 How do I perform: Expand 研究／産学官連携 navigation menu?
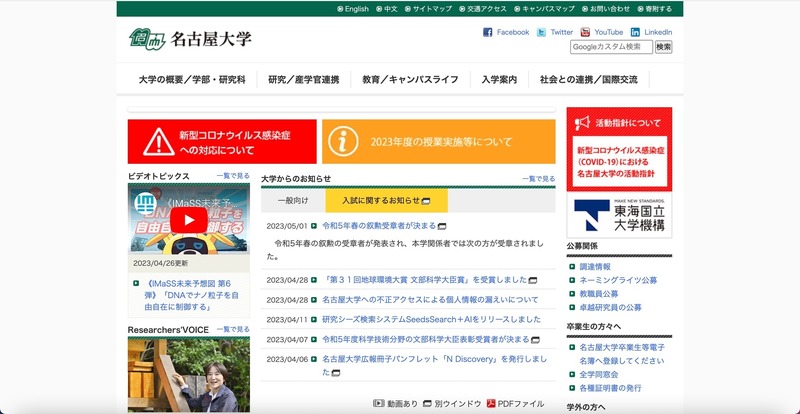click(303, 79)
